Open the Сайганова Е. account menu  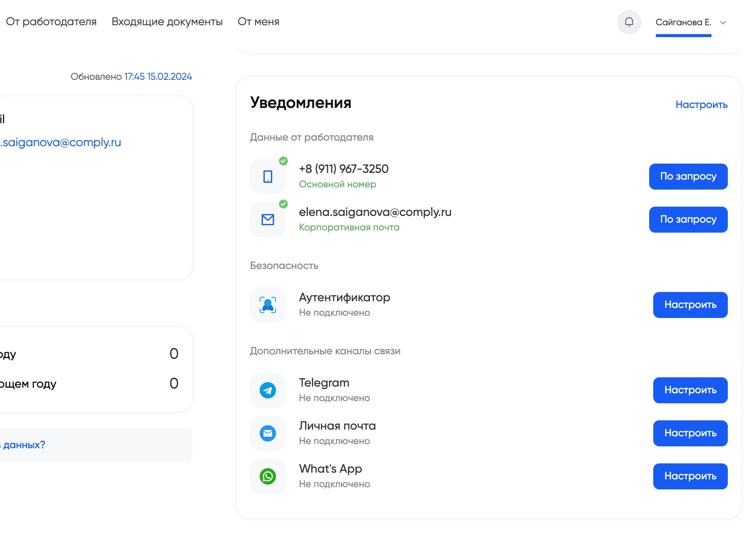tap(683, 22)
